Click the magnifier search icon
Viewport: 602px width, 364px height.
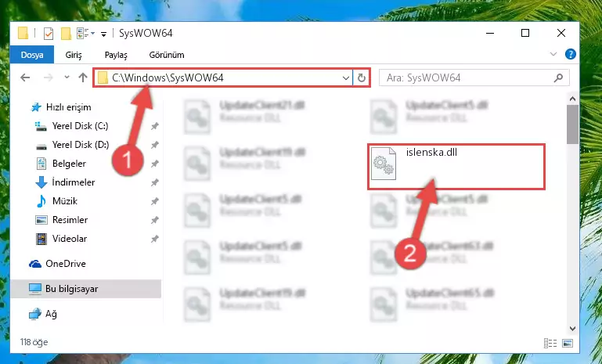(559, 78)
